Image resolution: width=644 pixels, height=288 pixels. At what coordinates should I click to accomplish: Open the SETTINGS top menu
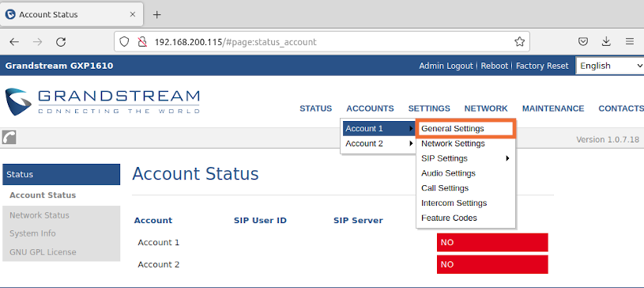(429, 108)
